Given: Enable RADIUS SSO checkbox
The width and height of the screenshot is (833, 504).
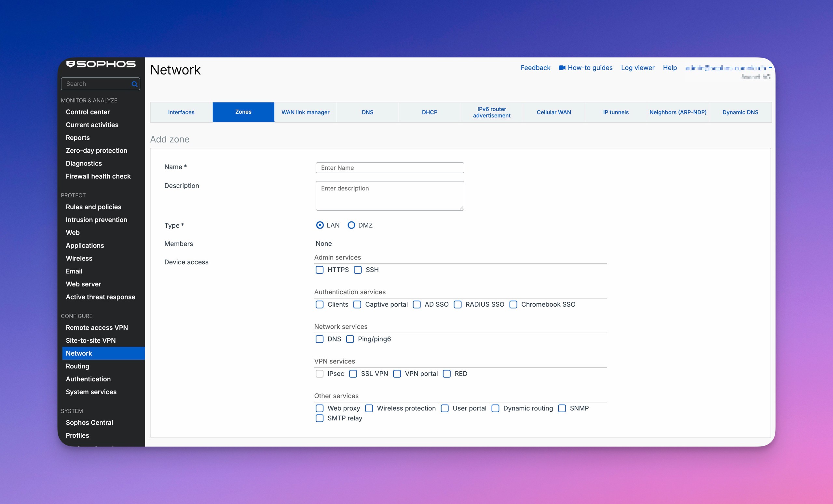Looking at the screenshot, I should pos(457,304).
